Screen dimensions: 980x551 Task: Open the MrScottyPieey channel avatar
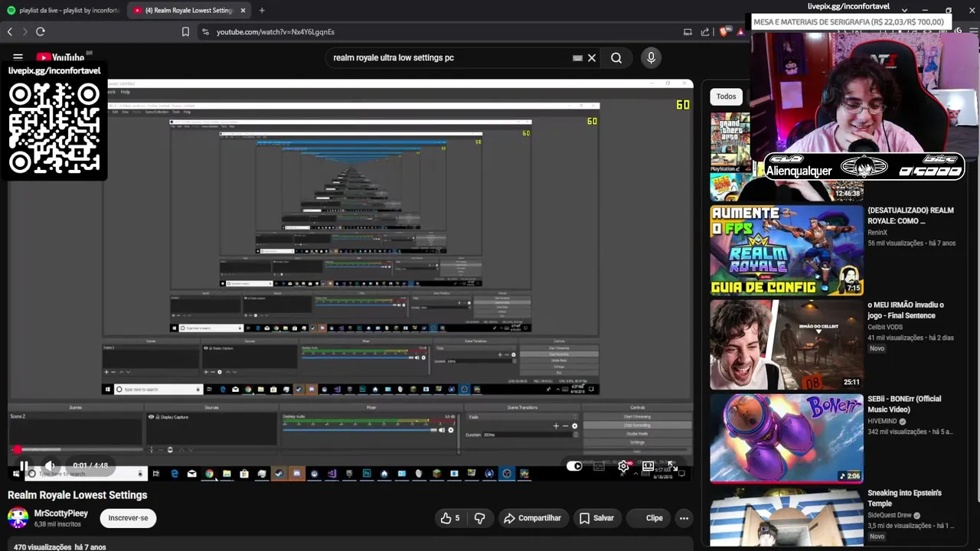pos(18,518)
